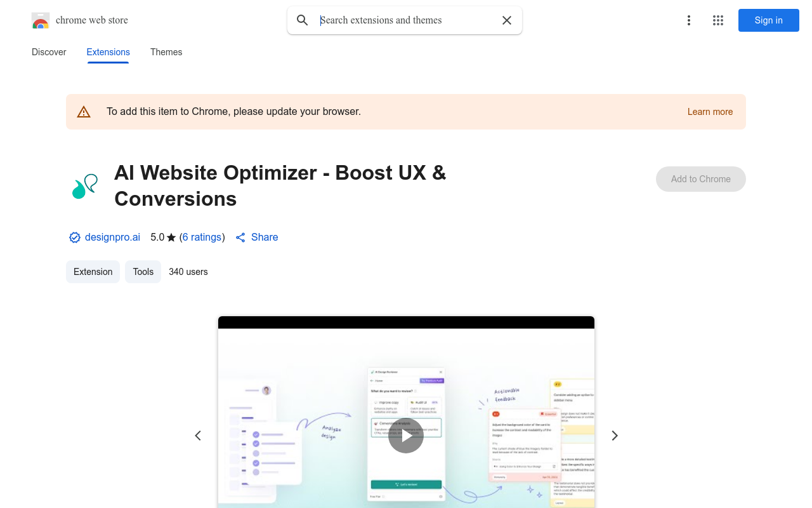The image size is (812, 508).
Task: Click the extension title heading
Action: click(x=280, y=185)
